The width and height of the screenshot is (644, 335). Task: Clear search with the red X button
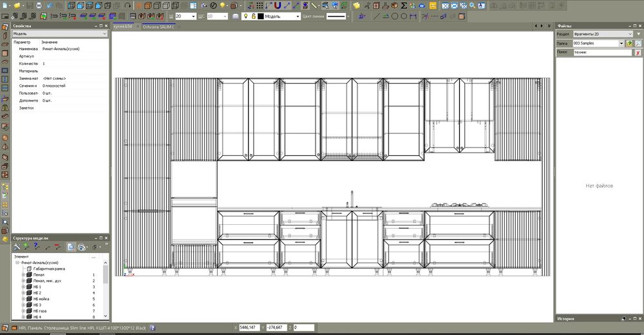pos(638,53)
